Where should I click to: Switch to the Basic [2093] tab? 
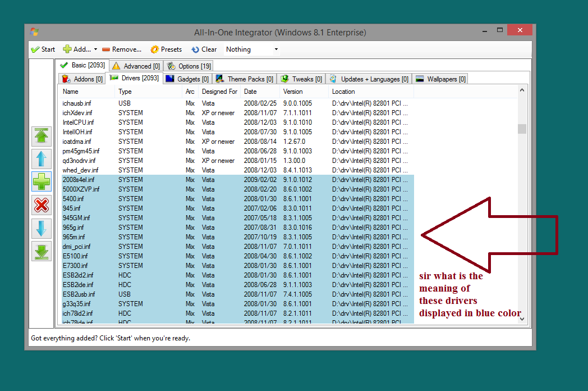(x=82, y=65)
